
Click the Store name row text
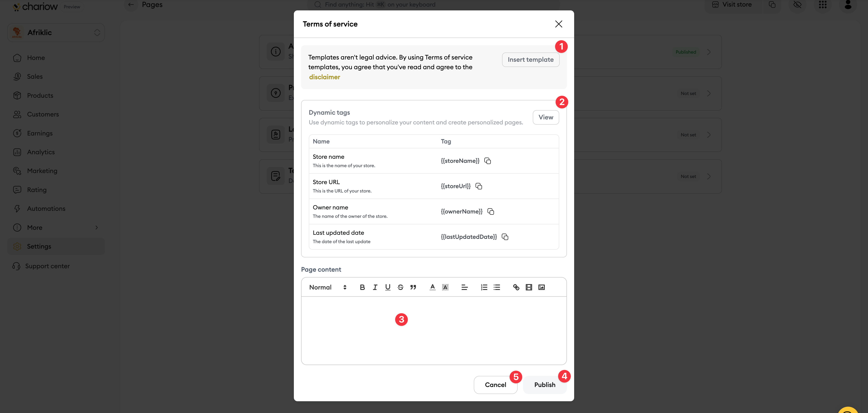point(328,157)
